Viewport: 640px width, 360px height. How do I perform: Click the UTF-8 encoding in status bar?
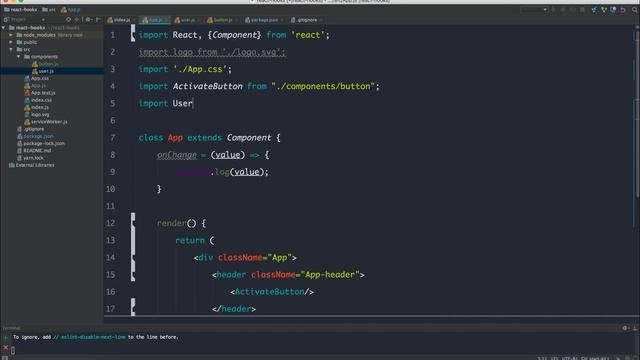coord(571,358)
